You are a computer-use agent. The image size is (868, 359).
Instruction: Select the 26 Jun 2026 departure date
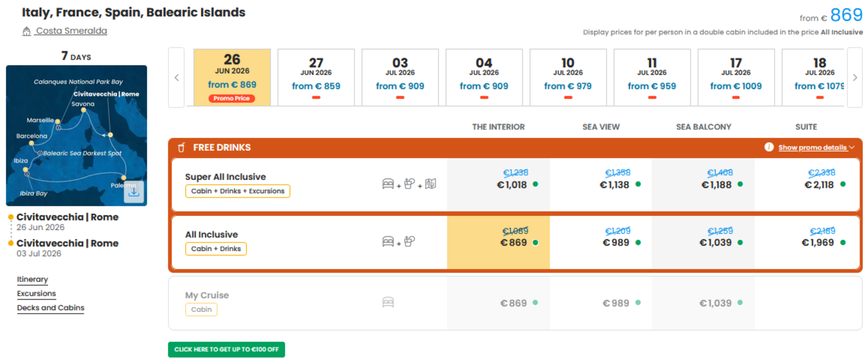232,78
